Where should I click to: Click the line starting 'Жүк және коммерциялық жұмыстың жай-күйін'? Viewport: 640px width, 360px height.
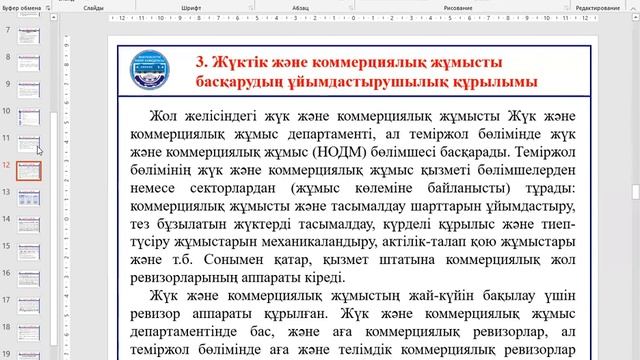tap(362, 296)
